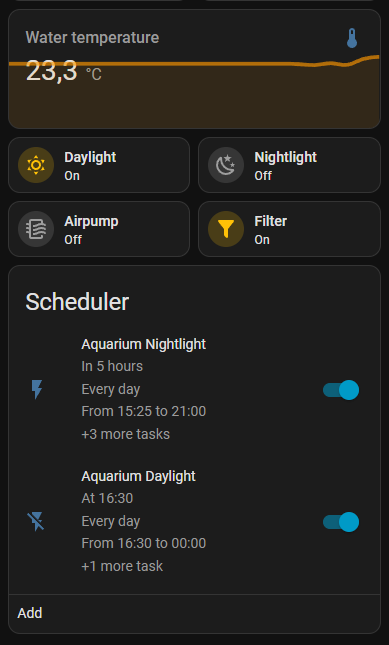The image size is (389, 645).
Task: Click the Filter funnel icon
Action: [226, 229]
